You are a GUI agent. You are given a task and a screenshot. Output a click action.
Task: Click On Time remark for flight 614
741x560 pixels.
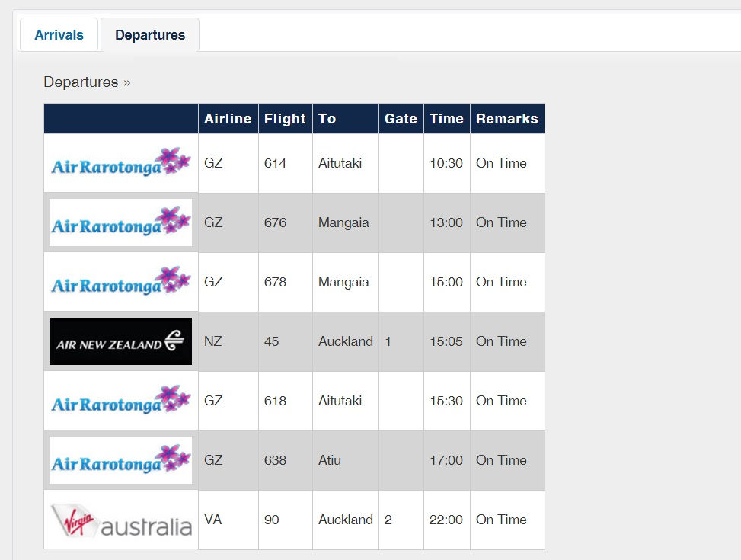click(x=507, y=163)
